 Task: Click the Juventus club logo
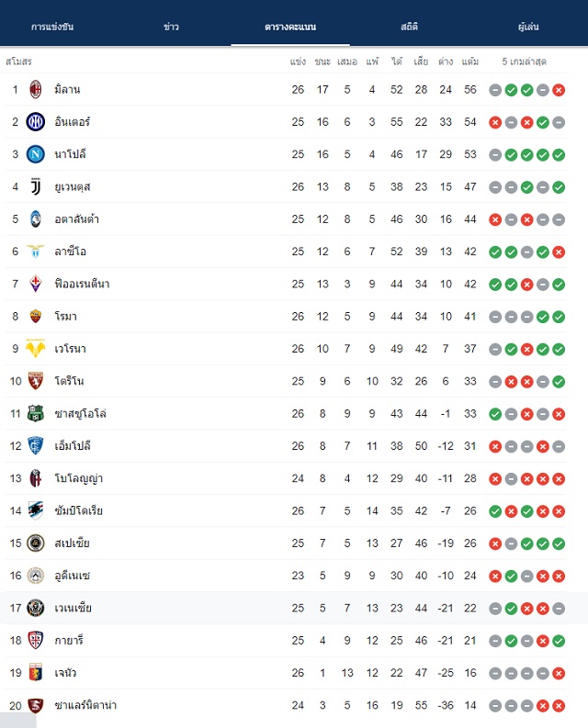35,186
